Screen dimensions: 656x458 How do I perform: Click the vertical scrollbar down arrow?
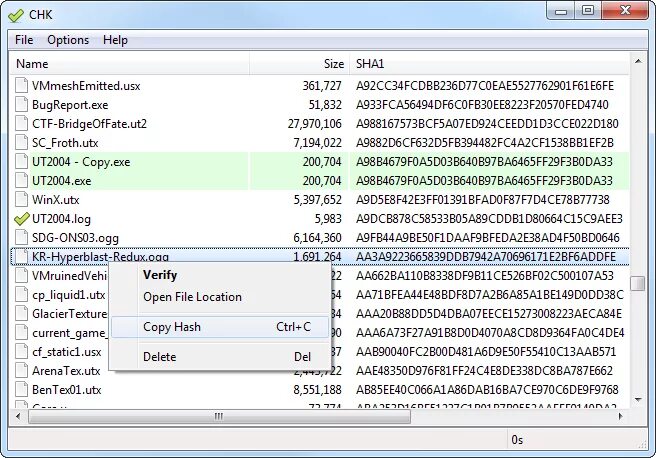pyautogui.click(x=638, y=400)
